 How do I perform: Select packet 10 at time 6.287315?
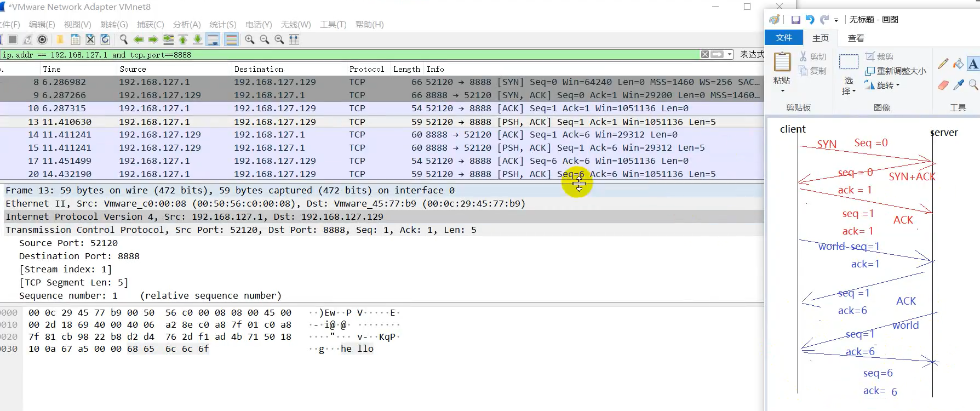[382, 109]
